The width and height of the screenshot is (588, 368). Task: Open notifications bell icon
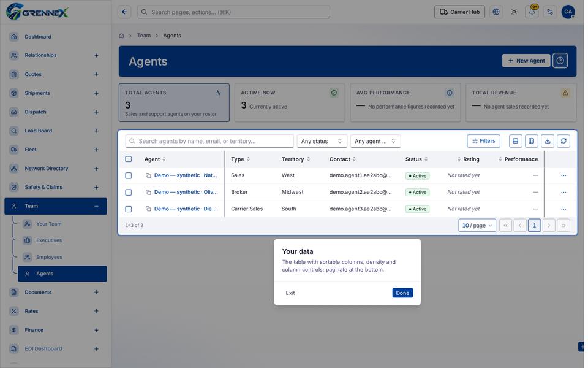tap(532, 12)
